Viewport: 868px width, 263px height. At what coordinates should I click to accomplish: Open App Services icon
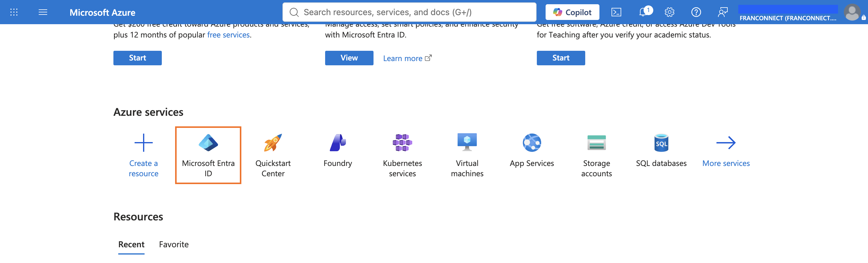(532, 143)
